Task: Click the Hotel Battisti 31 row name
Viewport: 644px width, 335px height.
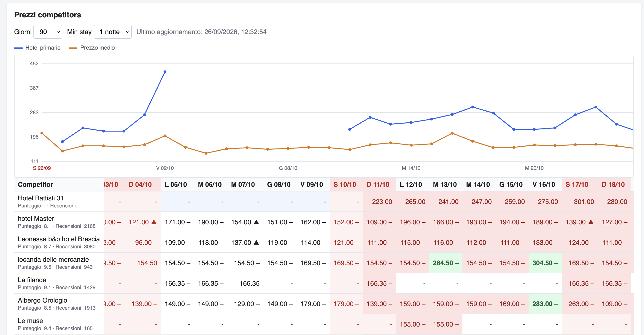Action: tap(41, 198)
